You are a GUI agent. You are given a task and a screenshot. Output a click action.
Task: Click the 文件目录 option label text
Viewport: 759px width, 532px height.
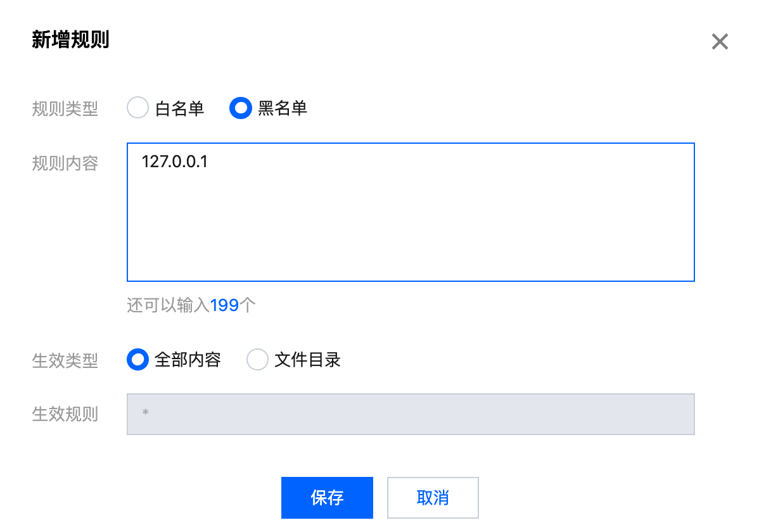point(308,360)
